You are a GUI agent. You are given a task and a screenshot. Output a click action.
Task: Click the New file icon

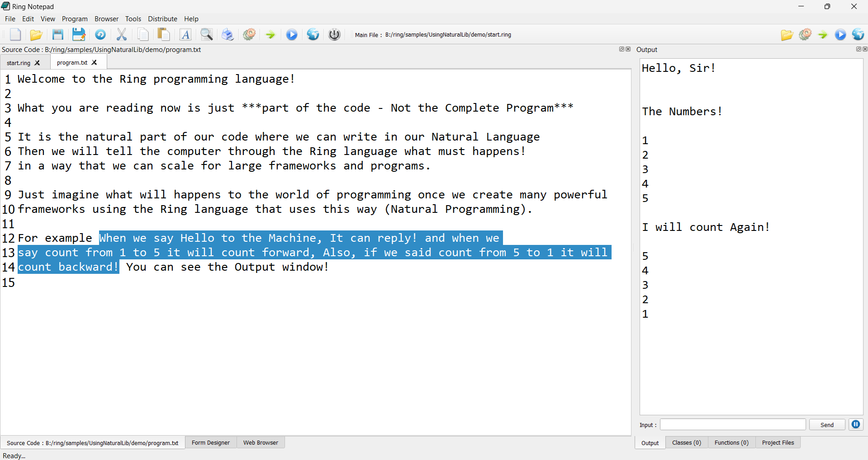point(15,34)
